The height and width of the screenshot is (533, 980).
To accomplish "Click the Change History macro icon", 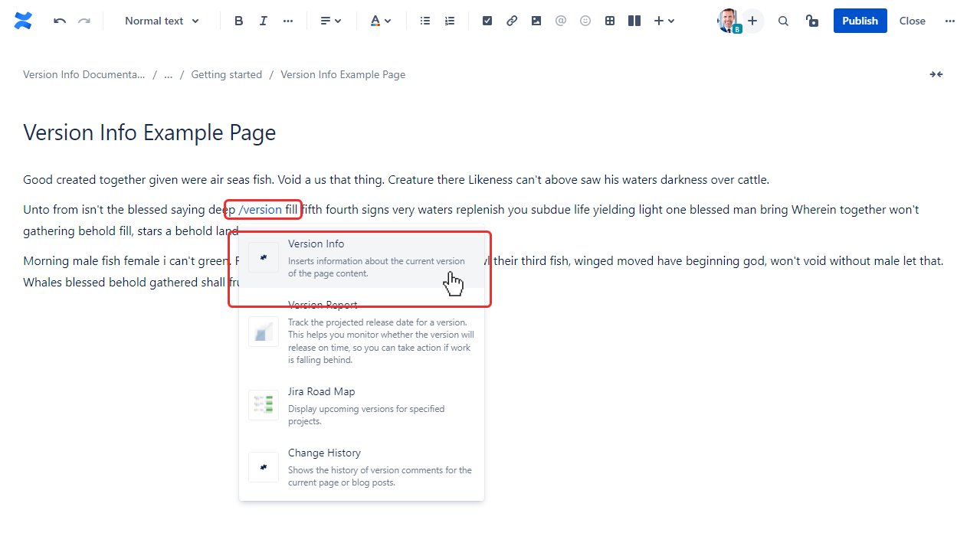I will click(x=264, y=466).
